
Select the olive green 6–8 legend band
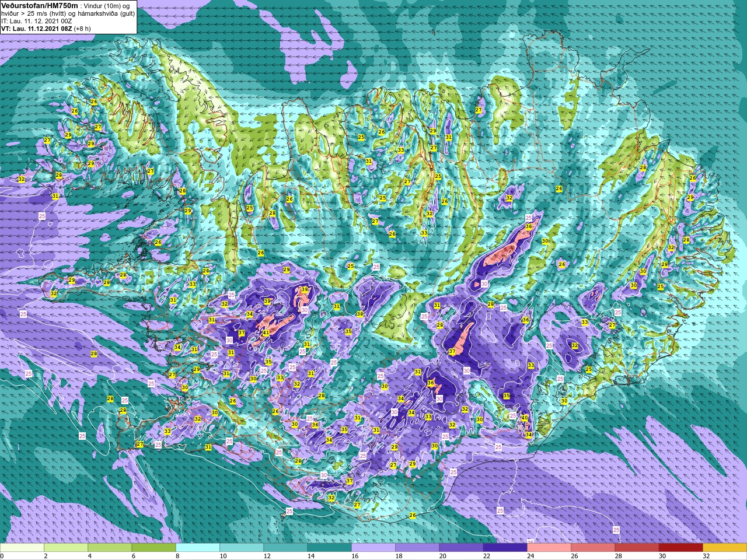153,548
